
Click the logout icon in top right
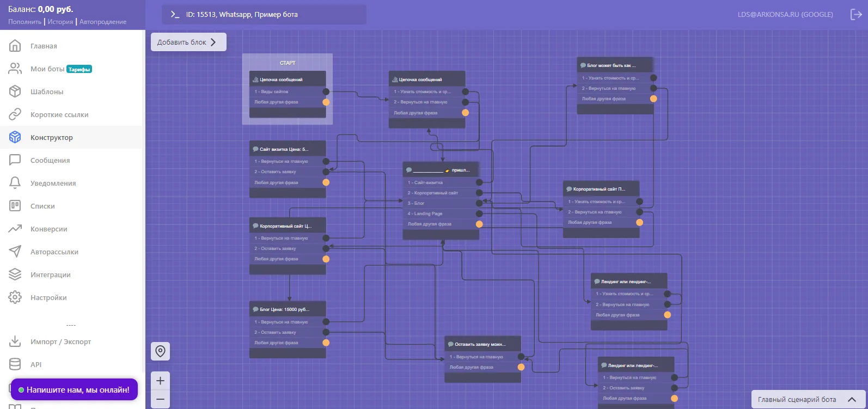(x=855, y=15)
